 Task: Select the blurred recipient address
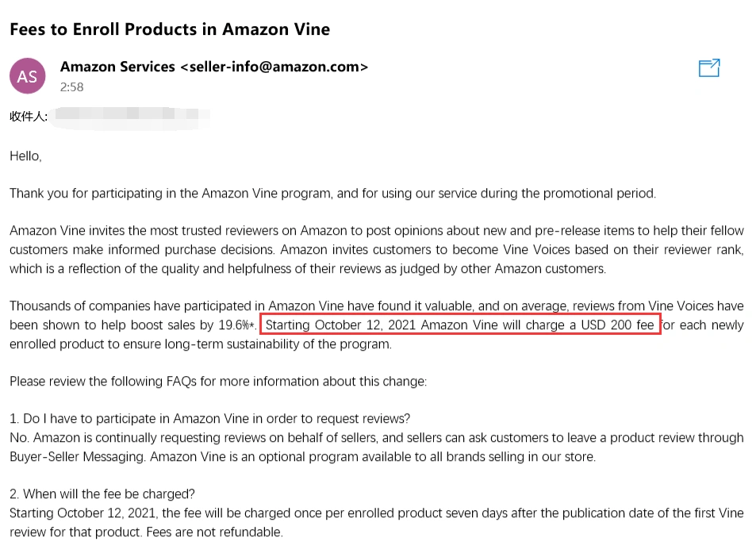point(131,117)
